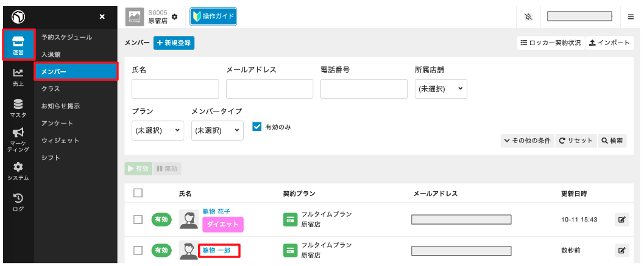Toggle the 有効のみ checkbox
644x266 pixels.
pos(257,127)
